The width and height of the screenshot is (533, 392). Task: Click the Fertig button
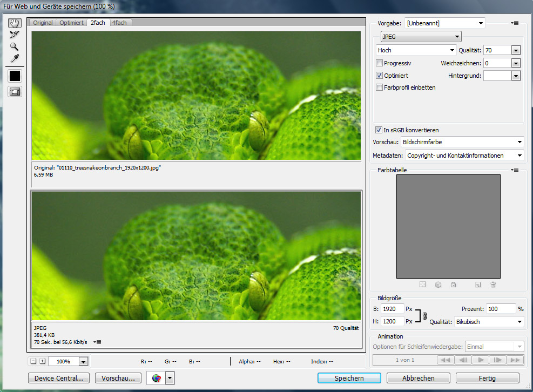click(488, 378)
